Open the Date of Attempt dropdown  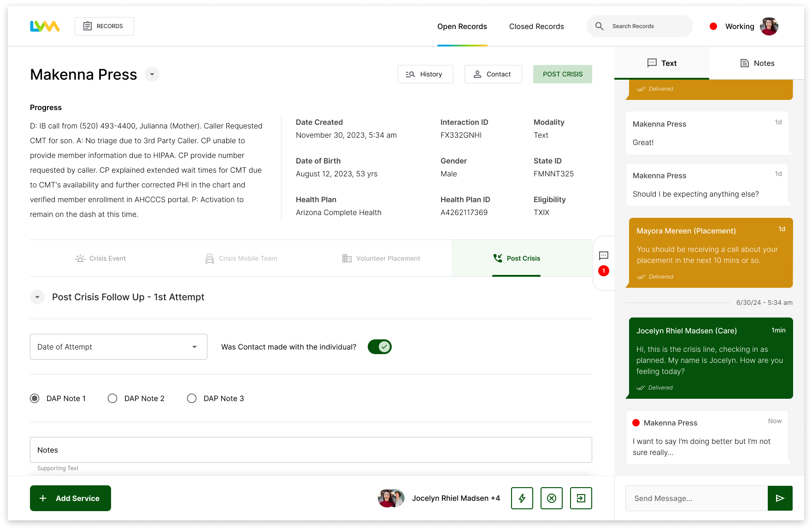click(118, 347)
